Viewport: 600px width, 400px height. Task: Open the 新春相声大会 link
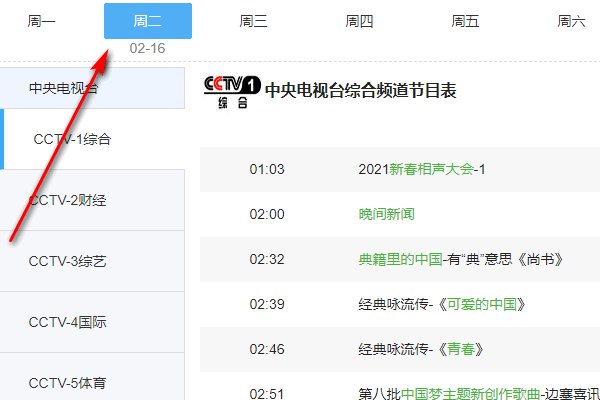tap(431, 169)
